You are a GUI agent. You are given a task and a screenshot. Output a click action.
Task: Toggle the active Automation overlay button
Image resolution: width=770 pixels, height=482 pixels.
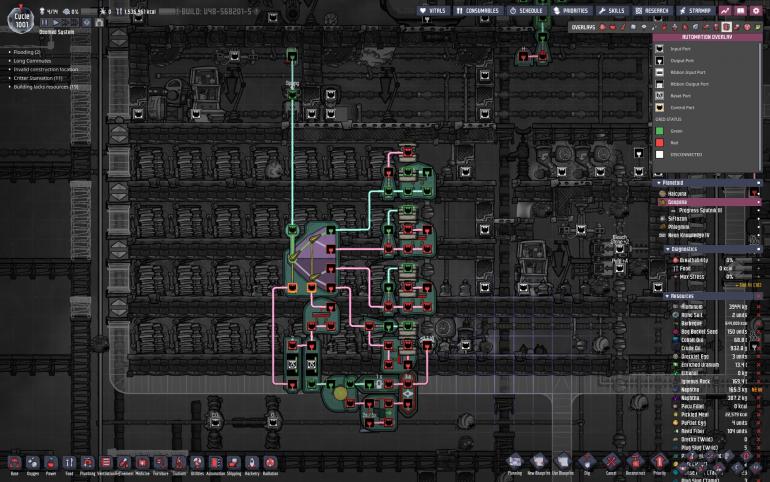click(x=726, y=27)
